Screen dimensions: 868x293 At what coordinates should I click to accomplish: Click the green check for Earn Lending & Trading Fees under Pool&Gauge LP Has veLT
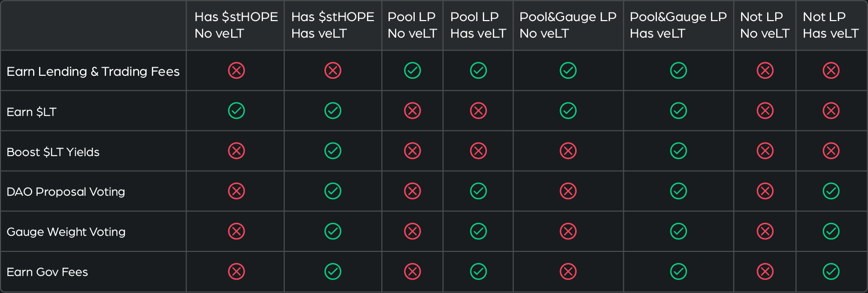(x=678, y=71)
